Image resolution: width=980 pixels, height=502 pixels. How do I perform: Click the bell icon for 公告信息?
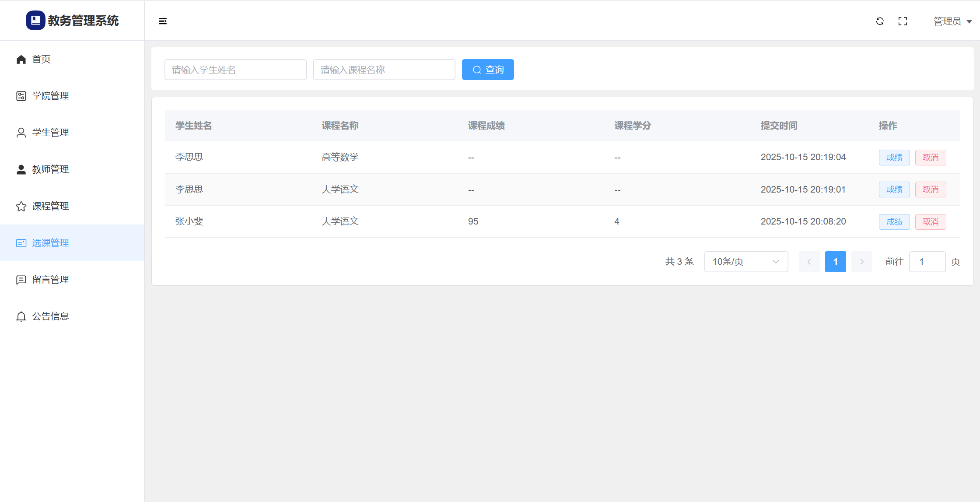(x=21, y=316)
